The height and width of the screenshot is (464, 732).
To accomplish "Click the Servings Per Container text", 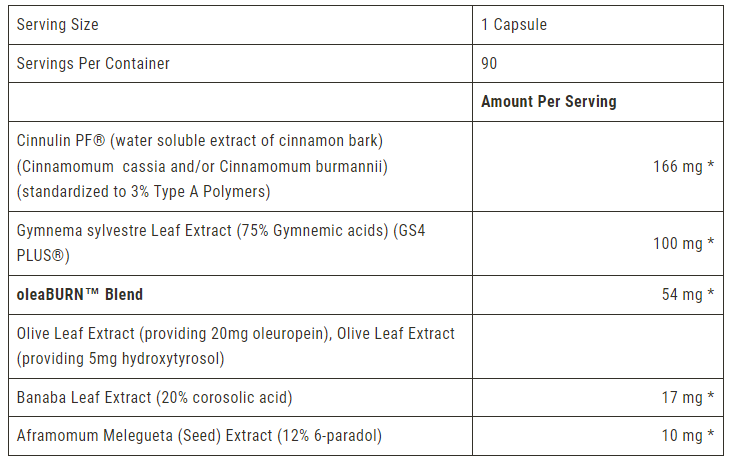I will pyautogui.click(x=93, y=63).
